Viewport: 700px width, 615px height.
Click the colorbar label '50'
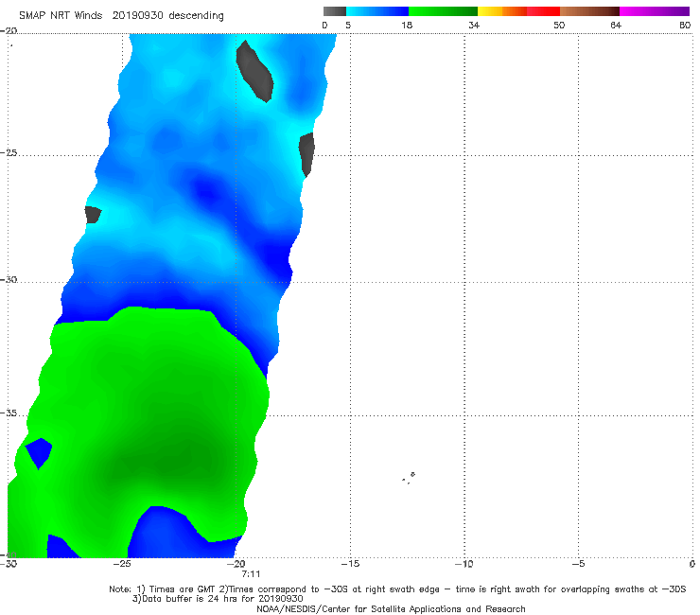click(x=559, y=25)
